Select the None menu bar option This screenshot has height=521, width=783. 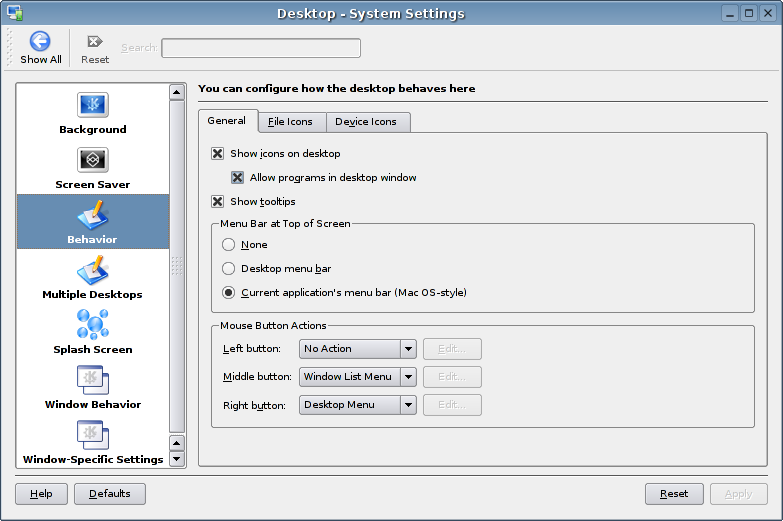pos(228,244)
